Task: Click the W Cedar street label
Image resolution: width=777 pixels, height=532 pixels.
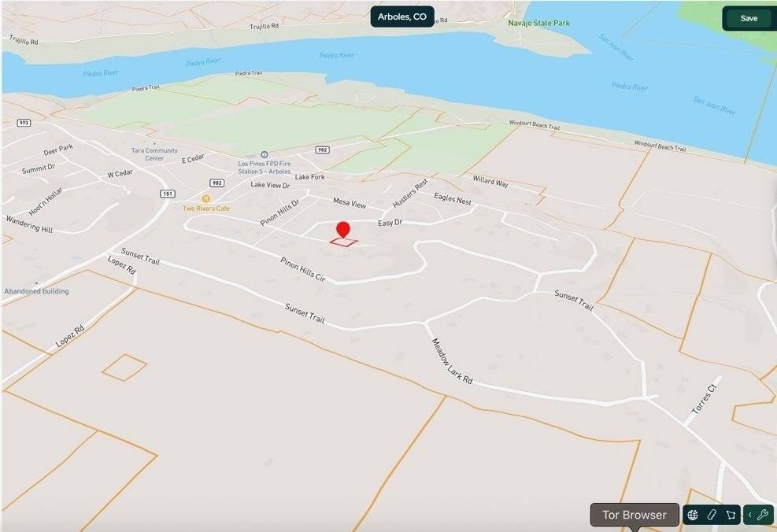Action: click(x=120, y=173)
